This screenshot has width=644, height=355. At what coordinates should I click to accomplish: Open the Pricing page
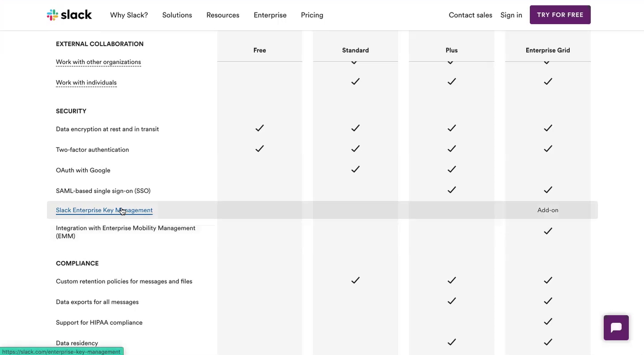(x=312, y=15)
